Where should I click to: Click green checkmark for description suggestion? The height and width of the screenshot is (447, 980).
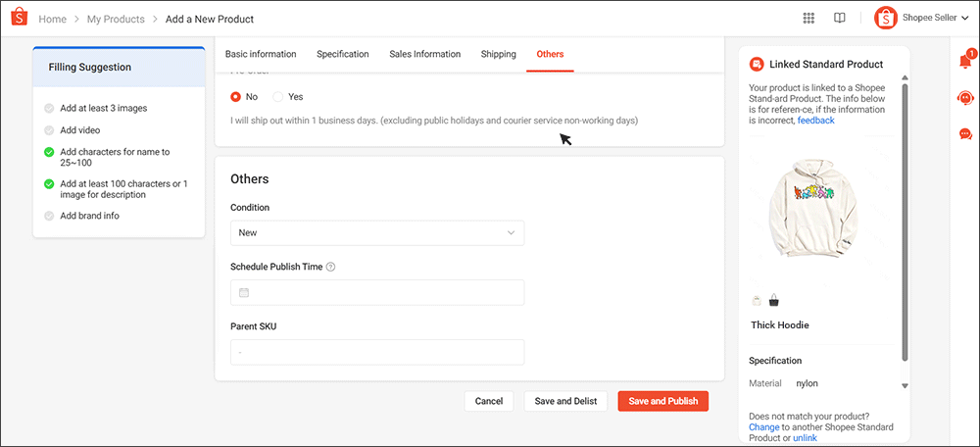point(49,184)
